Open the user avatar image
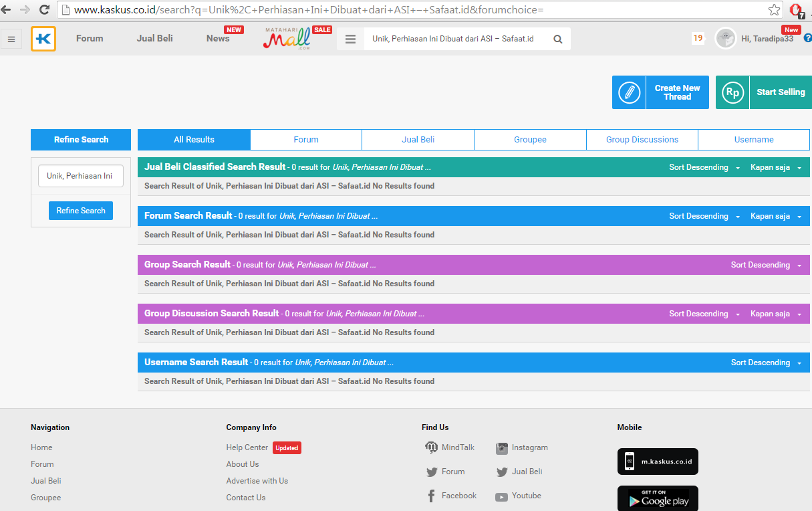Viewport: 812px width, 511px height. [x=725, y=39]
